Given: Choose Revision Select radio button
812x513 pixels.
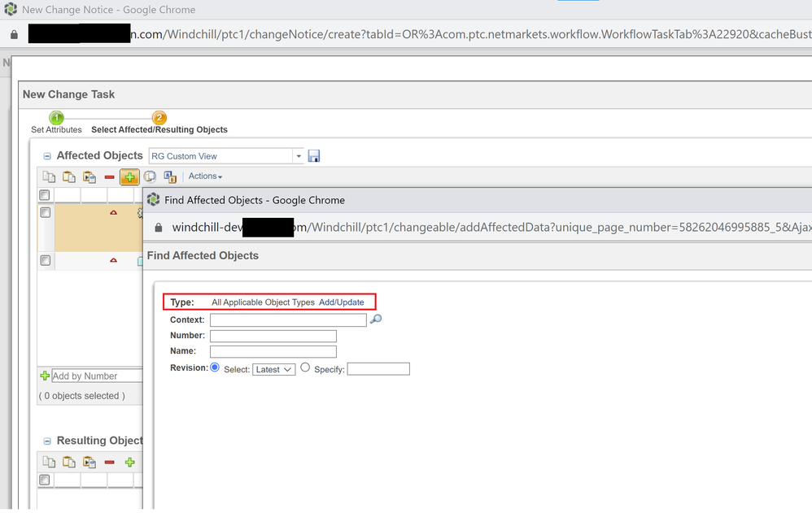Looking at the screenshot, I should tap(215, 367).
